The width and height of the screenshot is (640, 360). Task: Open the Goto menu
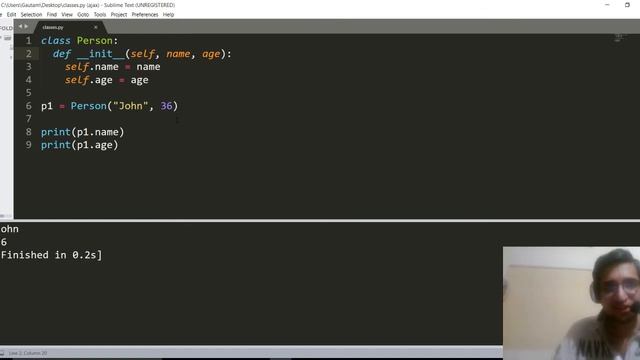83,15
